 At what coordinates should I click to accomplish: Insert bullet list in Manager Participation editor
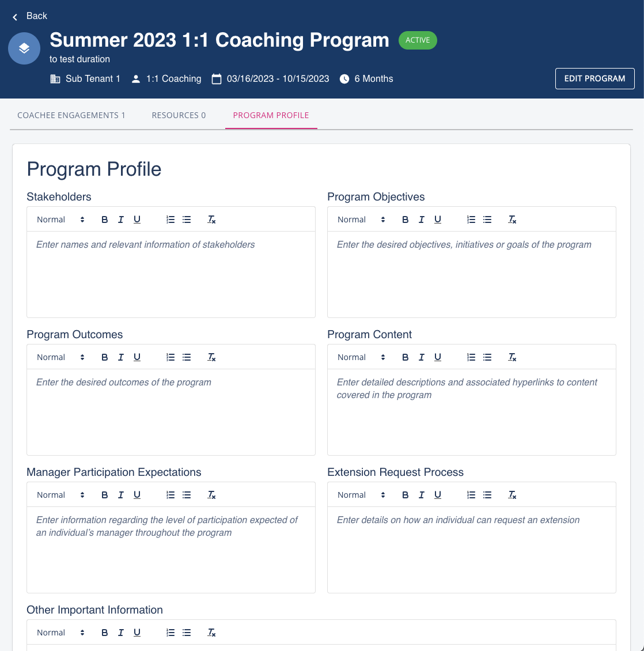click(x=187, y=495)
